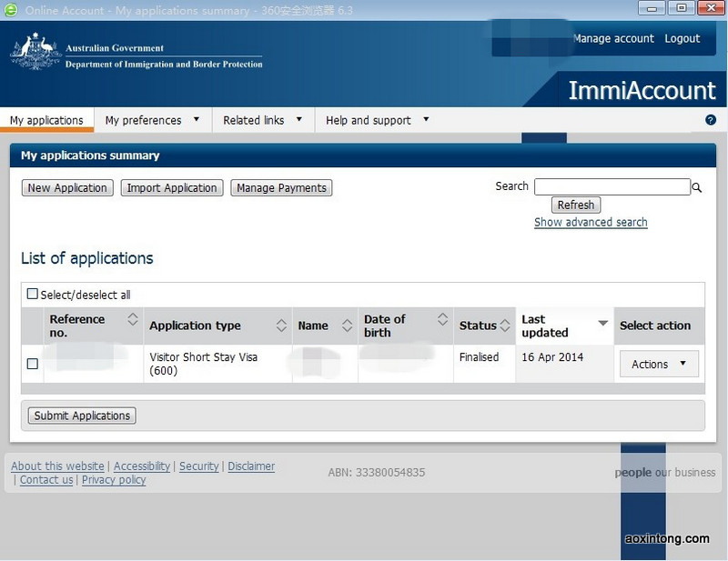Open the Actions dropdown for the application
The height and width of the screenshot is (561, 728).
659,364
